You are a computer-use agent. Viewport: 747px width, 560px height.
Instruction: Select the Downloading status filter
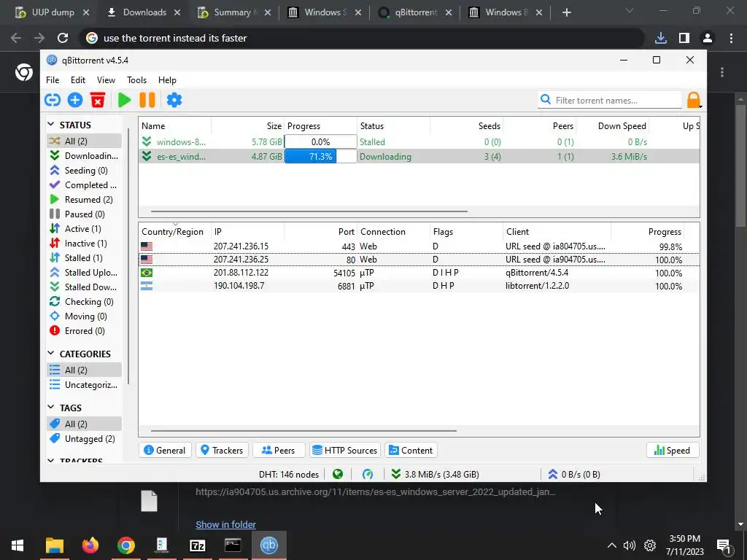pos(85,156)
